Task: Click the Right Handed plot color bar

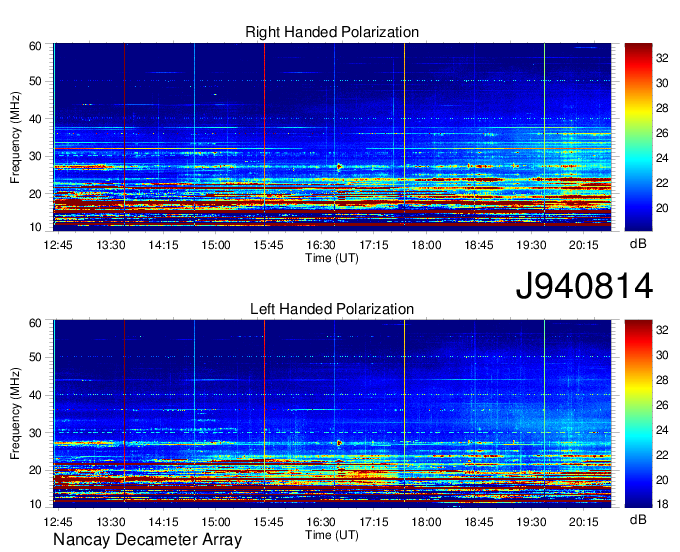Action: pyautogui.click(x=638, y=137)
